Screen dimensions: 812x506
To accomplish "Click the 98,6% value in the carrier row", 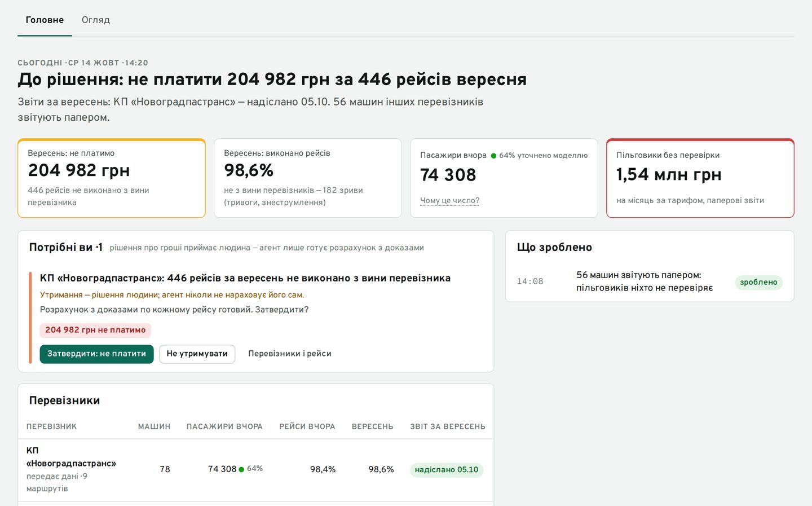I will 381,469.
